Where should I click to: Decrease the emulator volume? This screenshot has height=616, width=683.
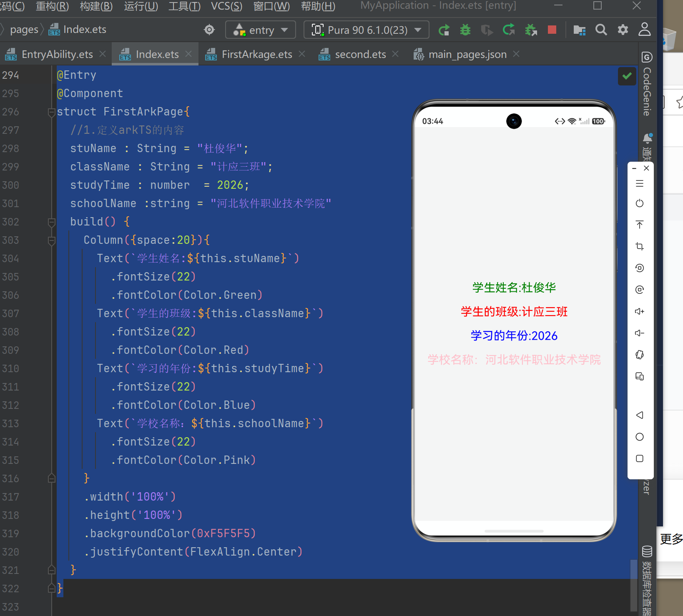coord(640,333)
